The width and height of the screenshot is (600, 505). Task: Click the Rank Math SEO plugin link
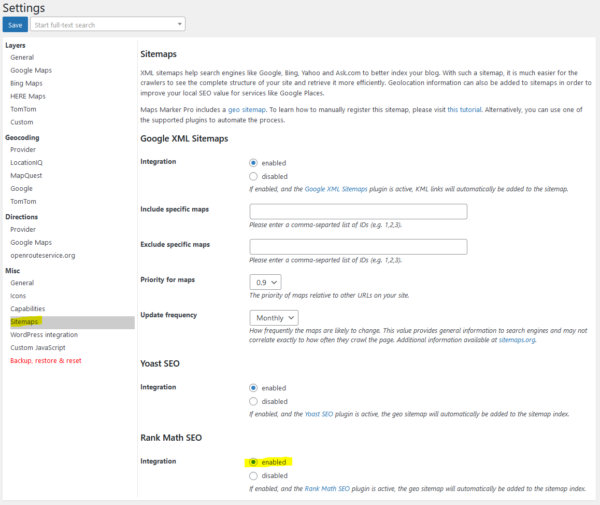[x=330, y=488]
